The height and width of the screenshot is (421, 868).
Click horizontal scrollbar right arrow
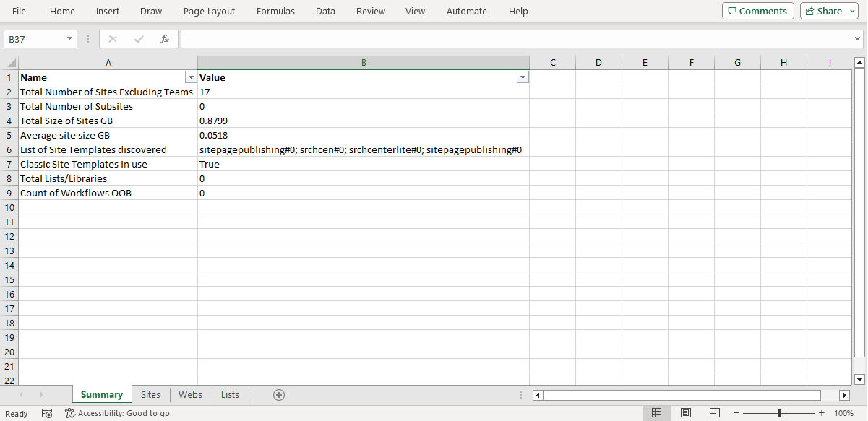pyautogui.click(x=844, y=395)
